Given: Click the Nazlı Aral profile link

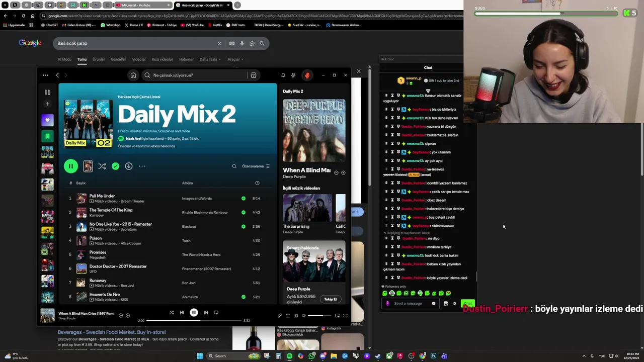Looking at the screenshot, I should (x=133, y=139).
